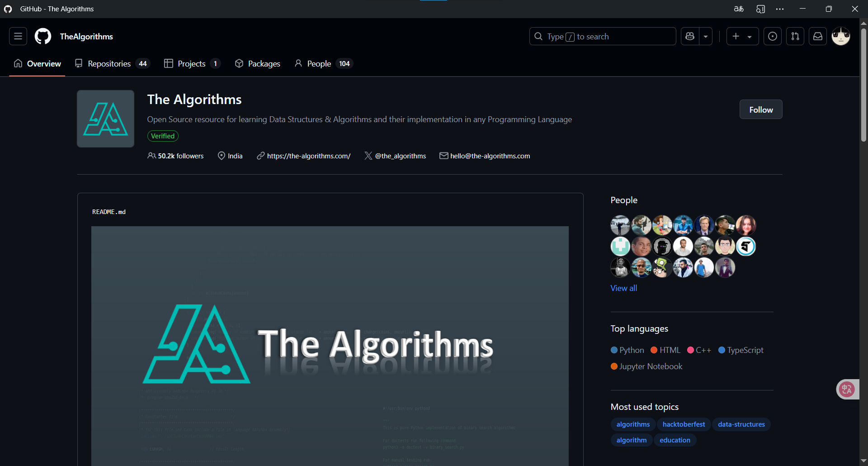Click the teal logo member avatar in People
The image size is (868, 466).
coord(620,247)
